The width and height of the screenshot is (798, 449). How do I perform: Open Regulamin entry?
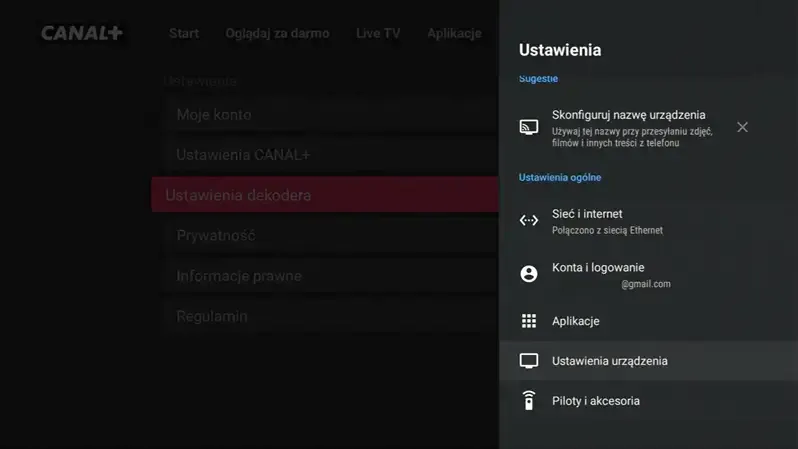[x=331, y=316]
